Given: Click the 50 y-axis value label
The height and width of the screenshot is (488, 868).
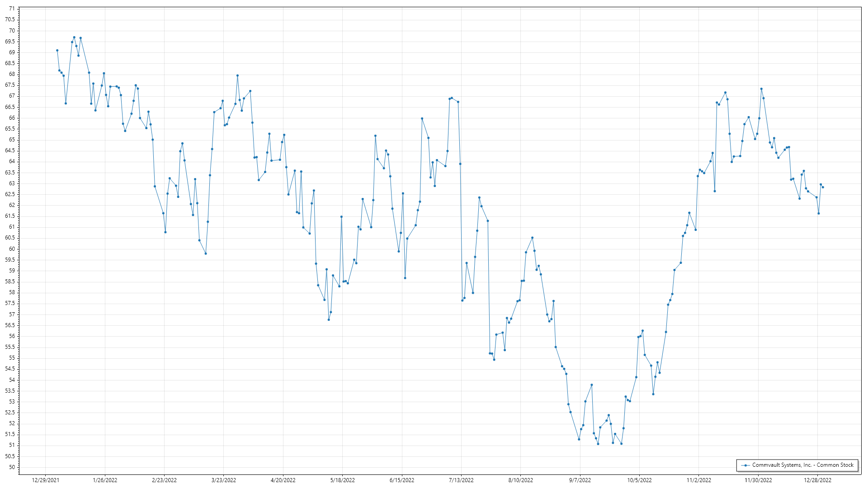Looking at the screenshot, I should pyautogui.click(x=12, y=467).
